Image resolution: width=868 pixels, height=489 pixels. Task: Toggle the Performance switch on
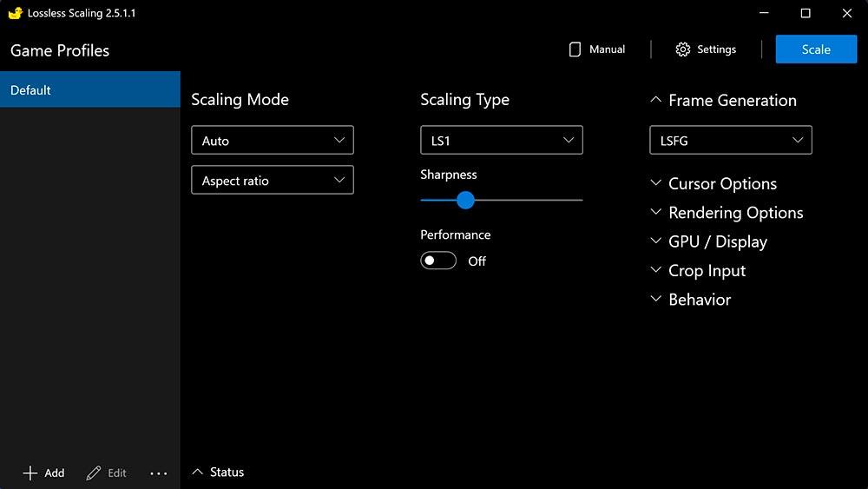438,261
